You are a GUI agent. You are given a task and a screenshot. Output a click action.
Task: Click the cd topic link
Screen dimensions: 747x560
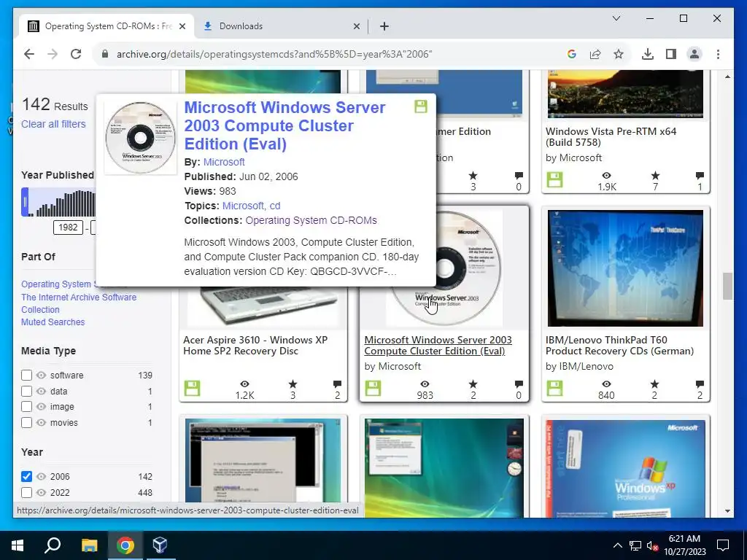click(x=275, y=206)
